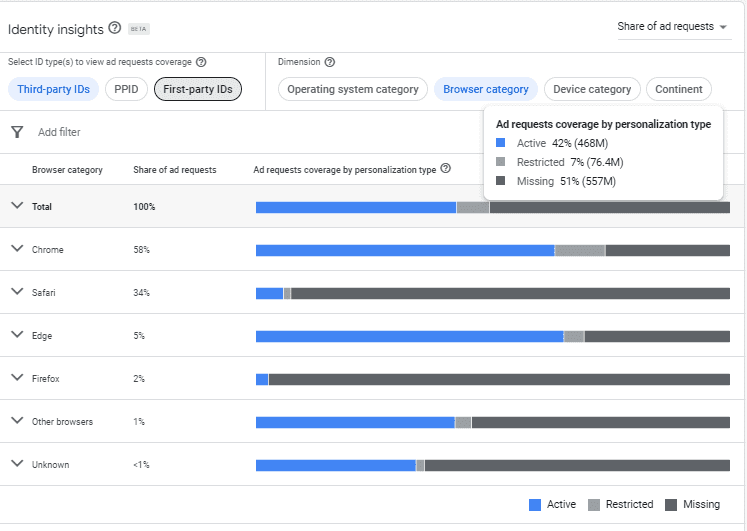
Task: Click the Missing legend square at bottom
Action: pyautogui.click(x=671, y=505)
